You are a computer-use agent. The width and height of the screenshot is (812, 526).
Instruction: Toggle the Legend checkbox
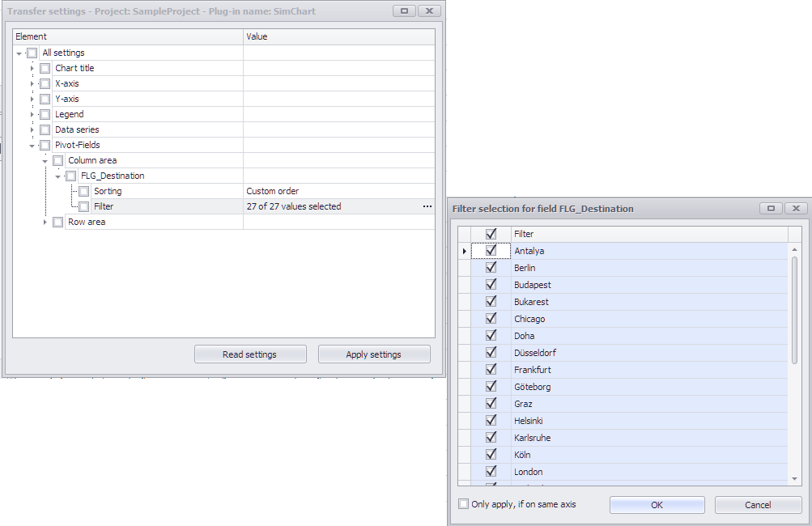tap(45, 114)
